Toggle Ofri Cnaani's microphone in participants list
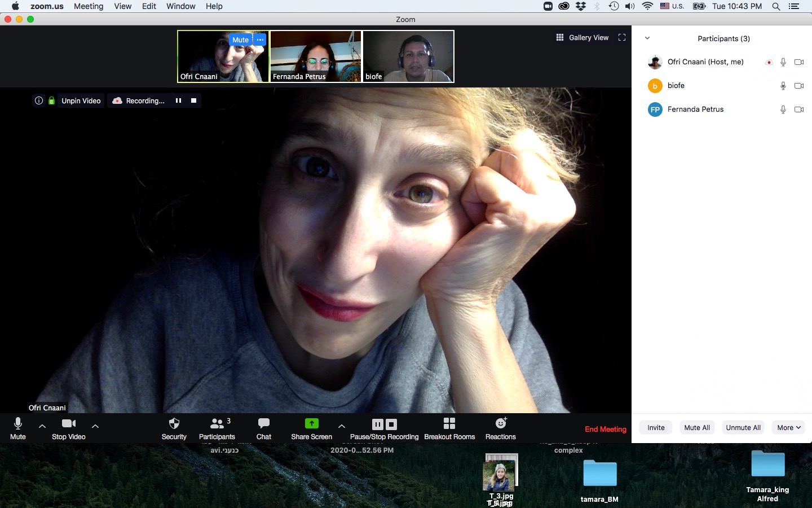The image size is (812, 508). tap(783, 62)
